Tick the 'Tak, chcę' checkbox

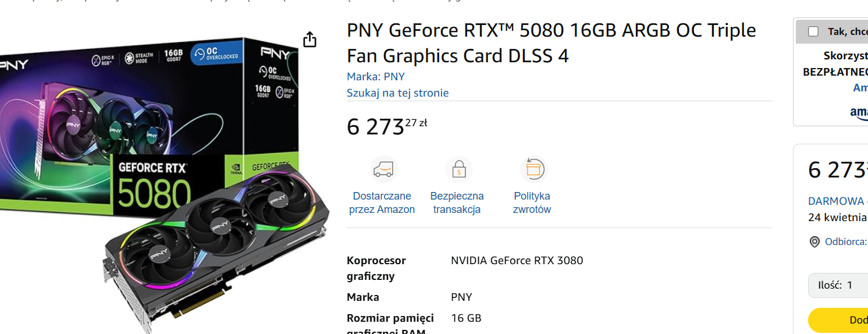click(x=813, y=31)
